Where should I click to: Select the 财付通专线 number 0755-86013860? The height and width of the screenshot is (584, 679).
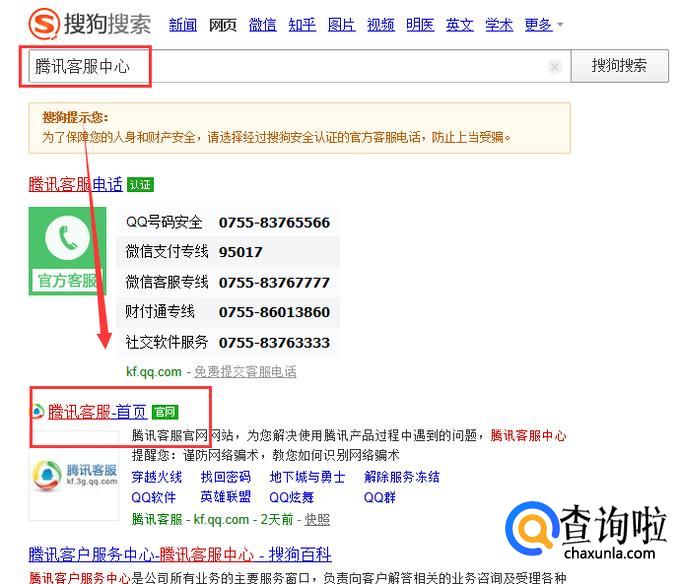point(274,312)
